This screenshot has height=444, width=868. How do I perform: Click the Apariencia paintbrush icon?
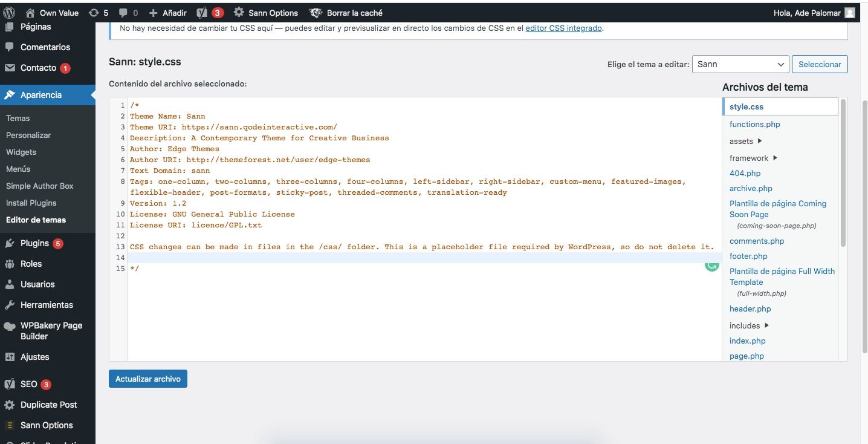[x=10, y=95]
